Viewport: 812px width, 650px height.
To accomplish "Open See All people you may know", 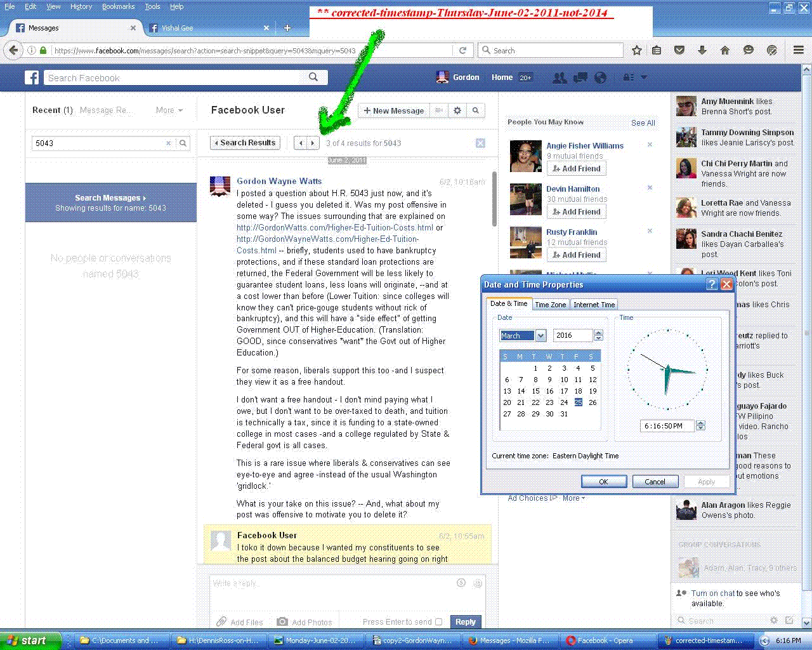I will click(x=643, y=123).
